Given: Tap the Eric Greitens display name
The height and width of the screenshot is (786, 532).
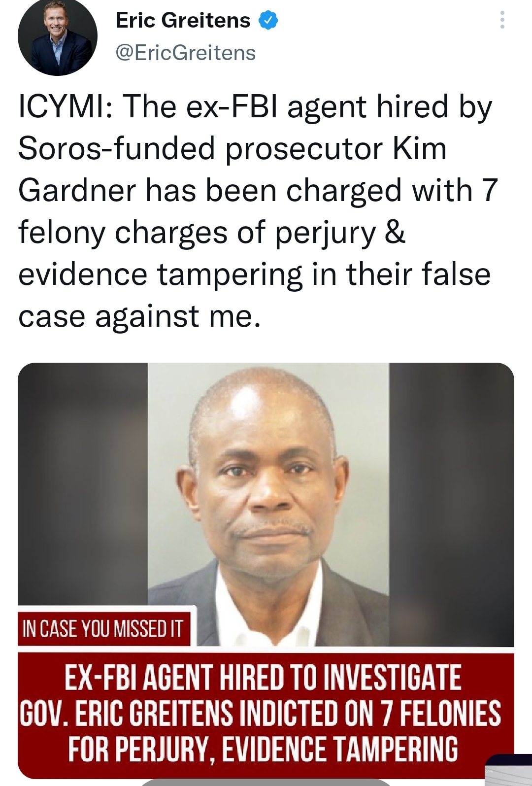Looking at the screenshot, I should click(183, 20).
